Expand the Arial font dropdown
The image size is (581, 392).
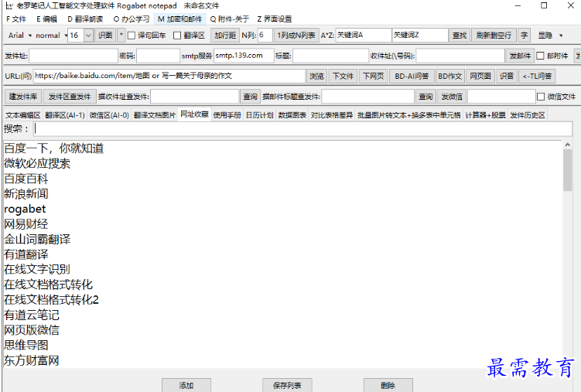point(19,36)
